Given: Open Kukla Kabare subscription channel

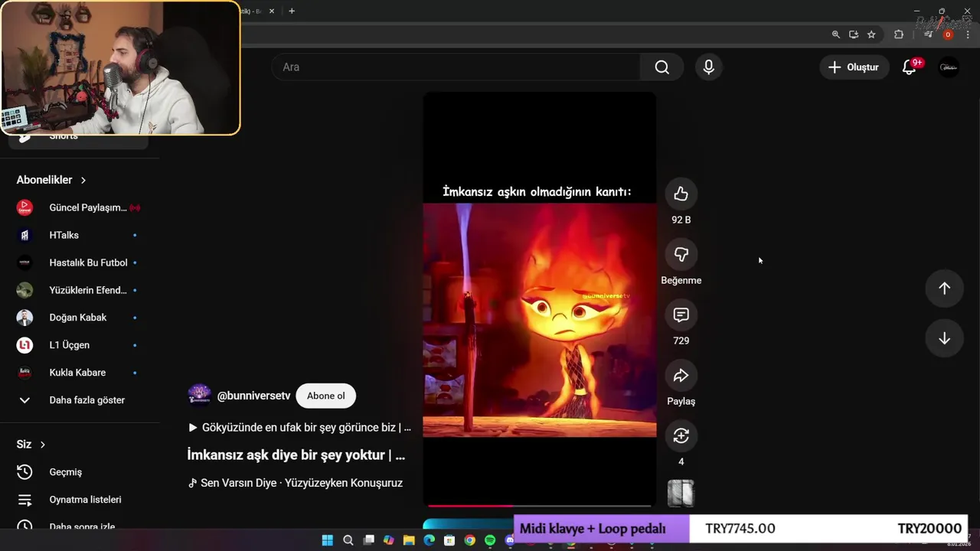Looking at the screenshot, I should pyautogui.click(x=79, y=373).
